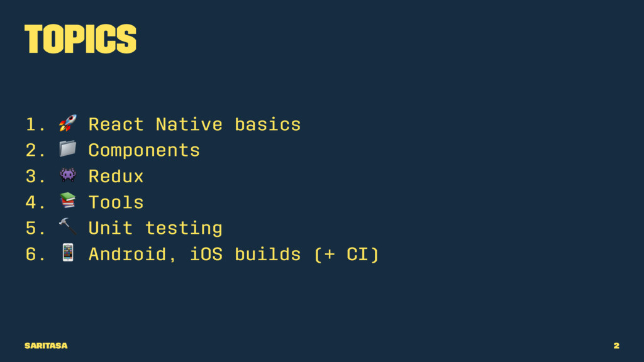Click the rocket emoji icon
This screenshot has height=362, width=644.
click(x=68, y=123)
